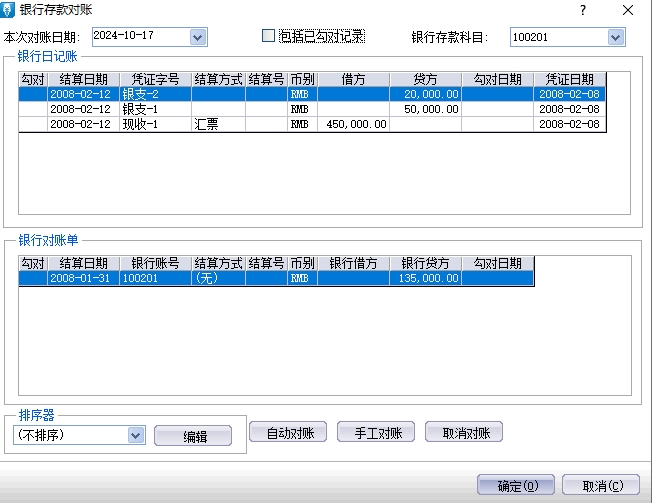Screen dimensions: 654x503
Task: Confirm with the 确定(O) button
Action: pyautogui.click(x=516, y=485)
